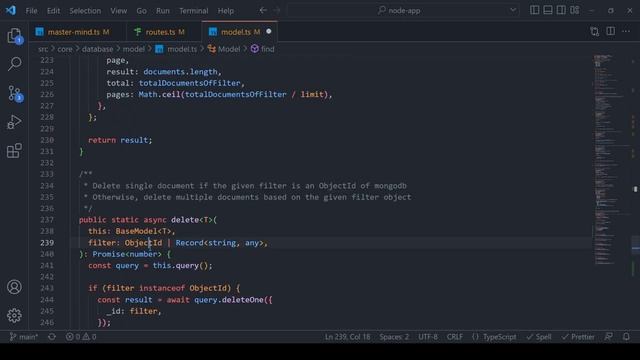This screenshot has height=360, width=640.
Task: Click the CRLF end-of-line status item
Action: pos(455,337)
